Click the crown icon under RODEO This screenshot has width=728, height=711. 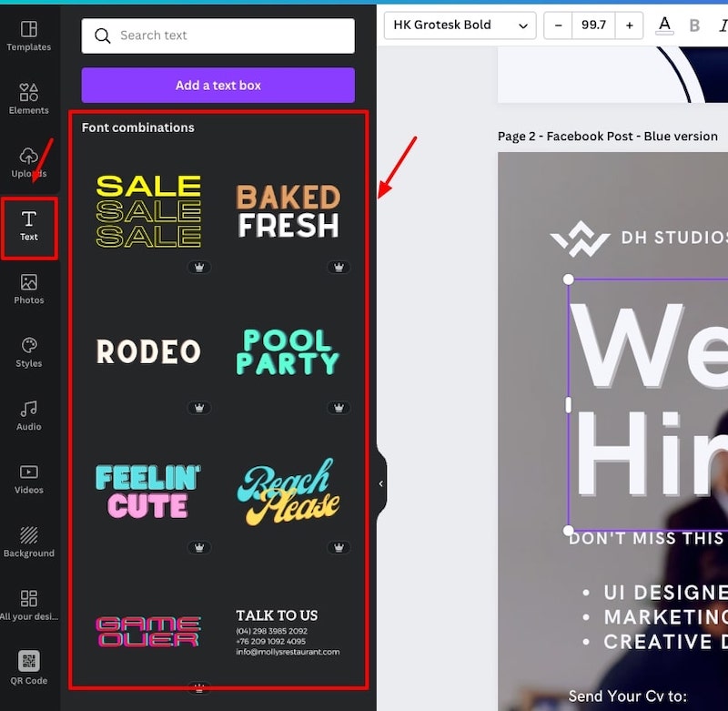[199, 408]
